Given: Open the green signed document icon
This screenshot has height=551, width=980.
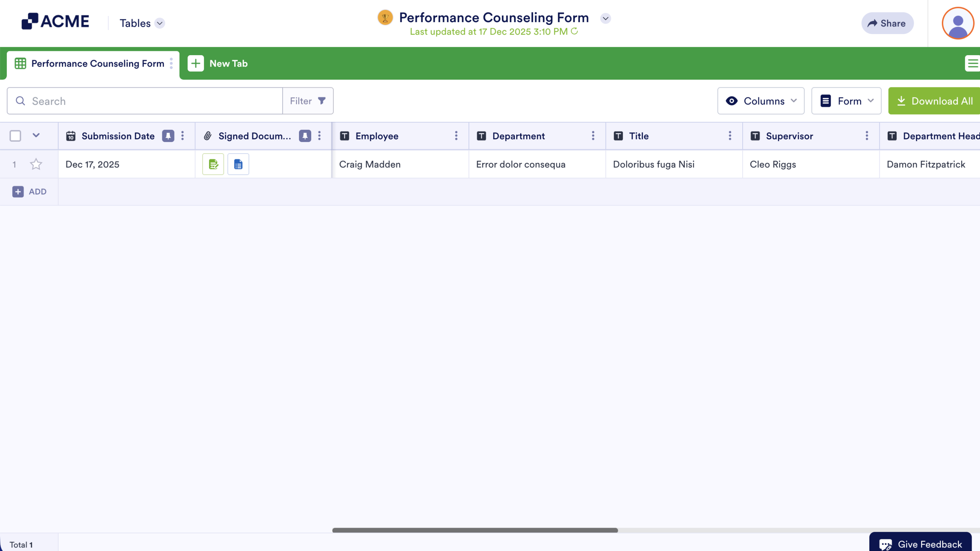Looking at the screenshot, I should [213, 164].
